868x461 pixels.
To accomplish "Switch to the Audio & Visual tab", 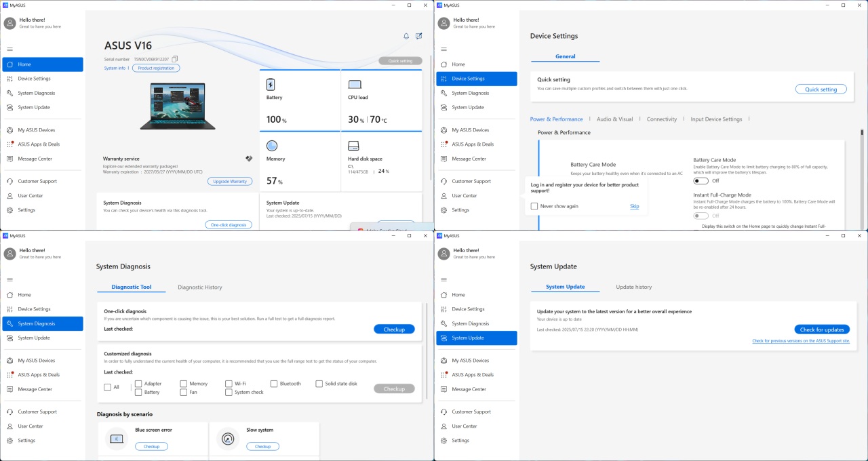I will coord(614,119).
